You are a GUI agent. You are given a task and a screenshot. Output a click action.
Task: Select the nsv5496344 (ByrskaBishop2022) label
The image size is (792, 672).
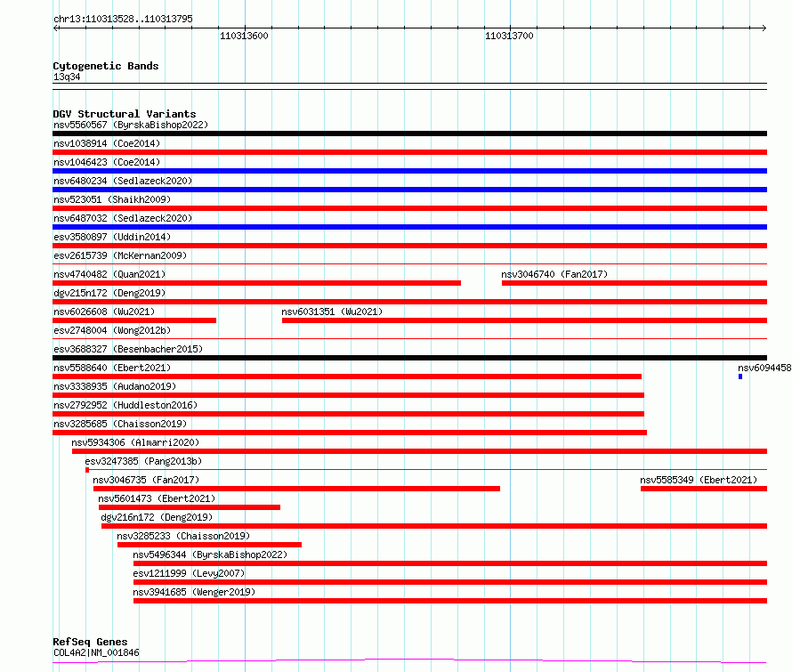tap(210, 555)
